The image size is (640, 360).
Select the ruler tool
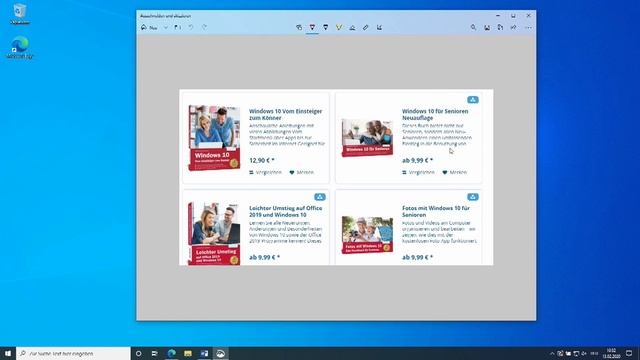tap(366, 27)
